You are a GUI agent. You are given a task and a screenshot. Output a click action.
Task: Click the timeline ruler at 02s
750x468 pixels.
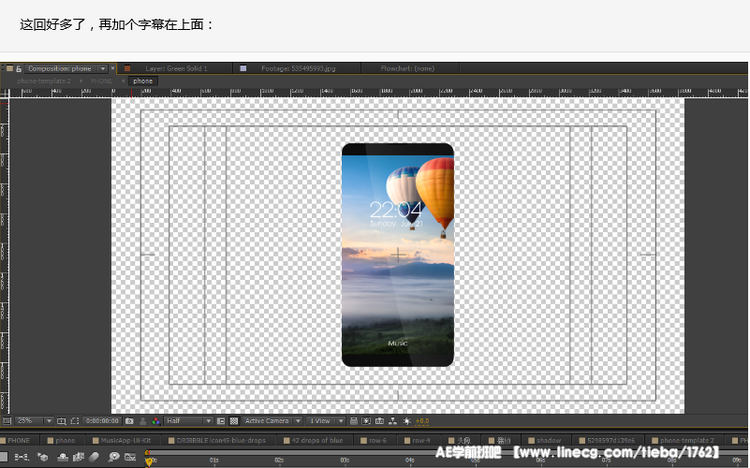(279, 459)
